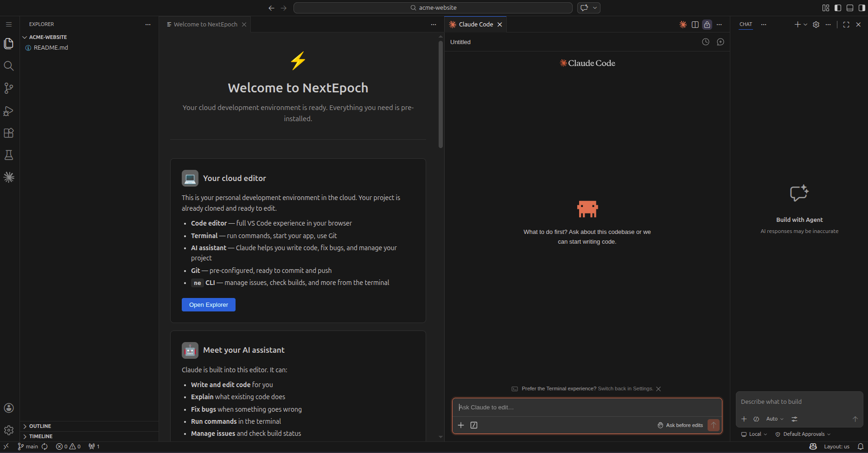Image resolution: width=868 pixels, height=453 pixels.
Task: Synchronize changes from the status bar
Action: (x=45, y=447)
